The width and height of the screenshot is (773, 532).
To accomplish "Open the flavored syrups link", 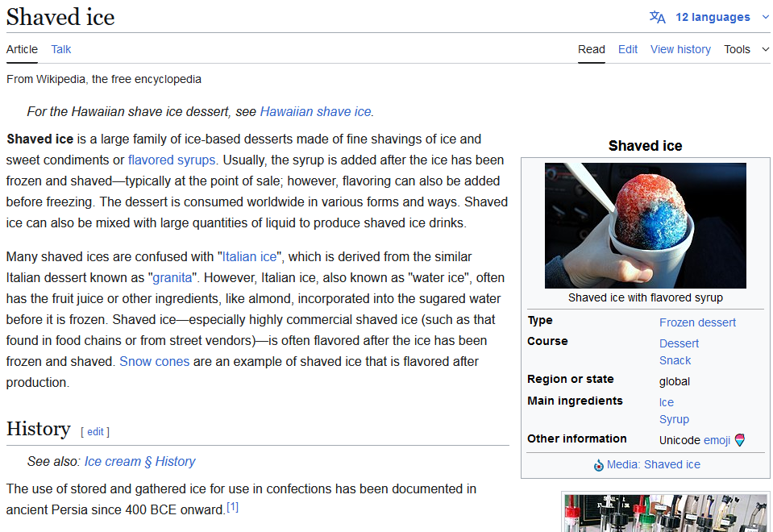I will (x=172, y=160).
